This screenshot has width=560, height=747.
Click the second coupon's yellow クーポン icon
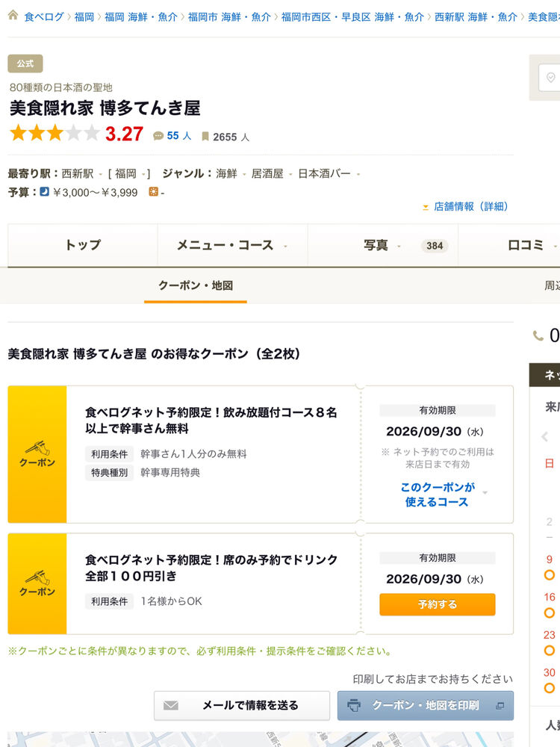(x=37, y=583)
